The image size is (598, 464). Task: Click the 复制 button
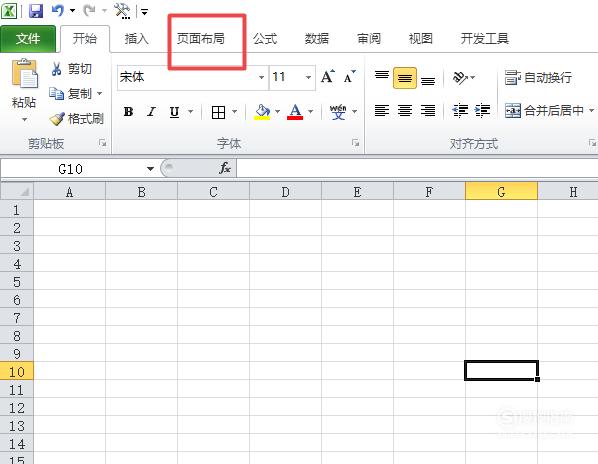coord(71,93)
